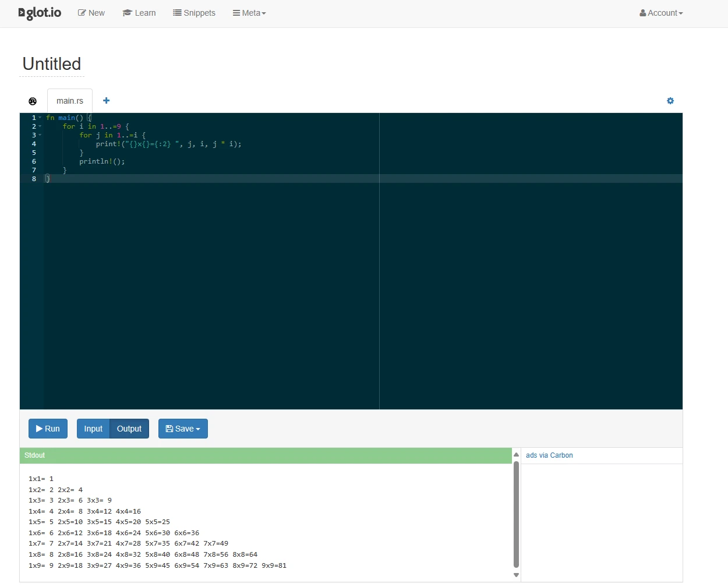The image size is (728, 587).
Task: Click the stdout scrollbar down arrow
Action: pyautogui.click(x=516, y=575)
